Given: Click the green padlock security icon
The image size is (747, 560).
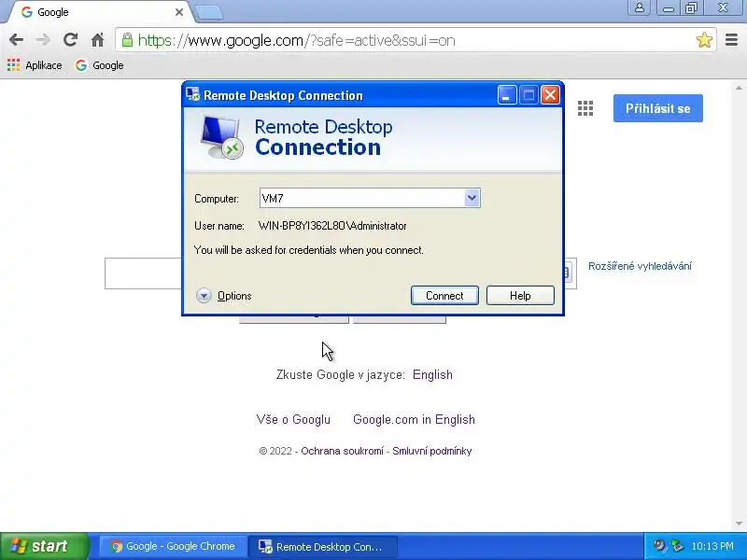Looking at the screenshot, I should [x=127, y=40].
